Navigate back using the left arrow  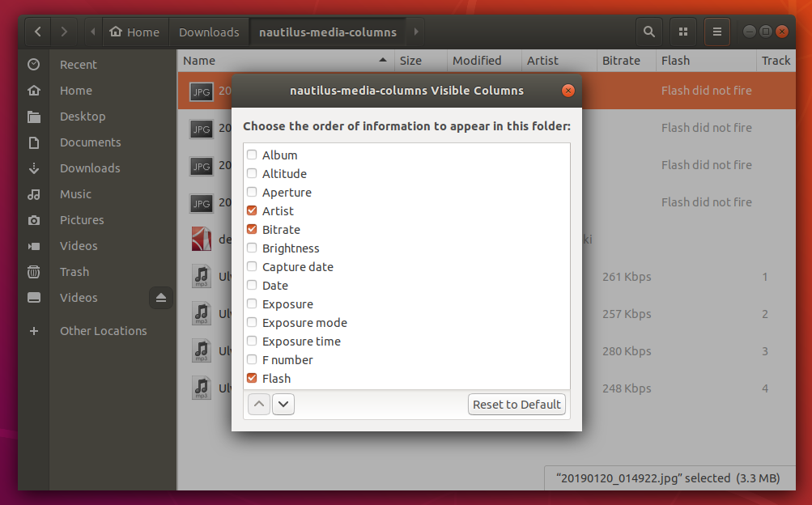[x=37, y=32]
